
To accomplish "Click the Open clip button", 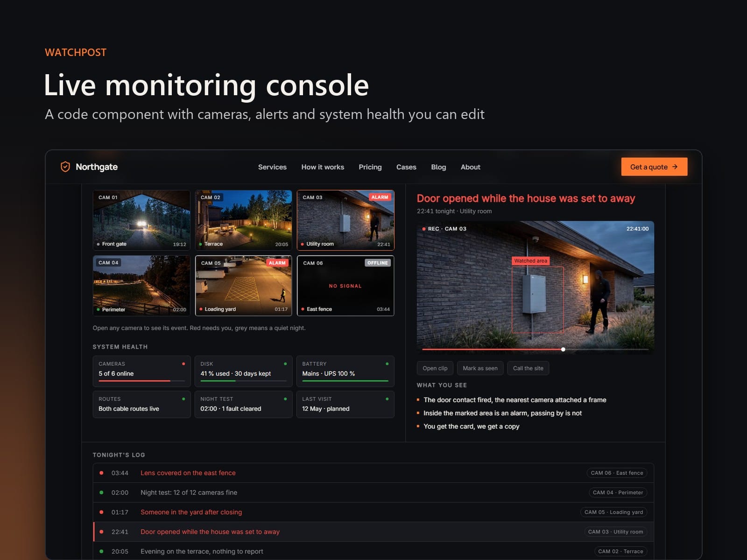I will tap(435, 368).
